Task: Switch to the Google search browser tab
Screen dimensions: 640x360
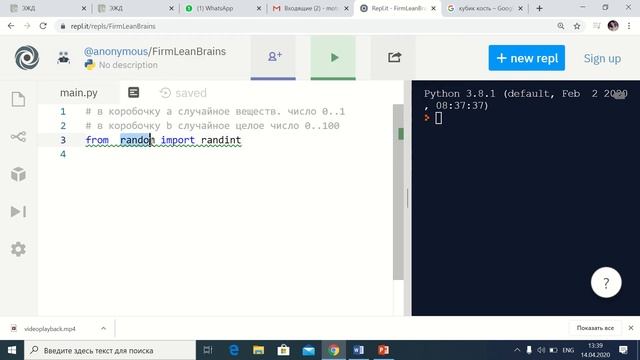Action: [484, 8]
